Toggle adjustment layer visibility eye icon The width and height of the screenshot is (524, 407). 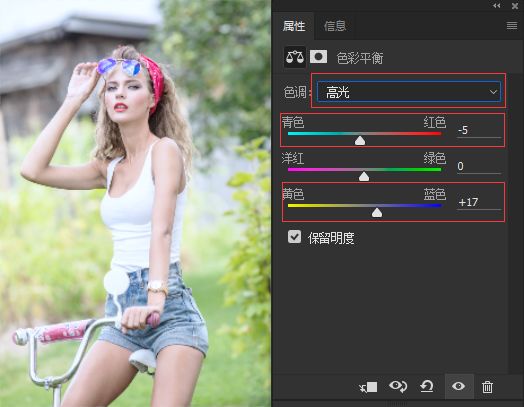point(458,386)
